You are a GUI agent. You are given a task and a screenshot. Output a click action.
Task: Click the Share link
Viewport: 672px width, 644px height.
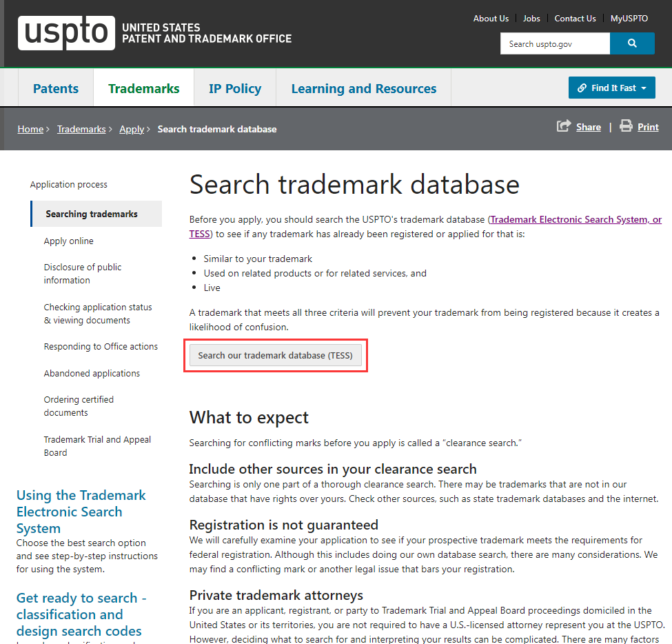pyautogui.click(x=589, y=127)
